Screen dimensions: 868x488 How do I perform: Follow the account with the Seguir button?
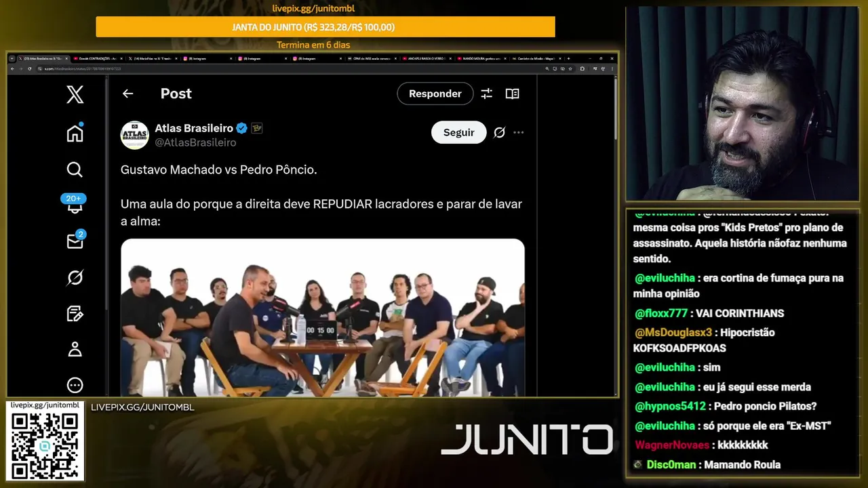coord(459,132)
